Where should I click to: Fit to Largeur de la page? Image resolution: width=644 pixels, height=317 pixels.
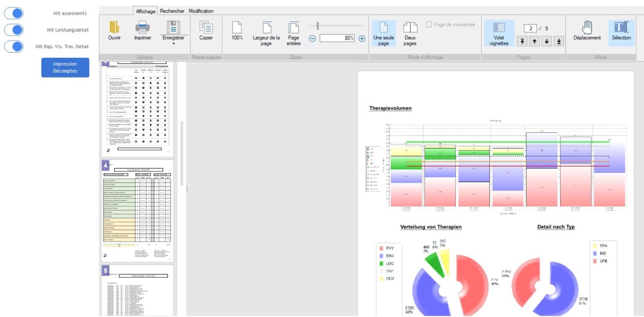point(266,27)
